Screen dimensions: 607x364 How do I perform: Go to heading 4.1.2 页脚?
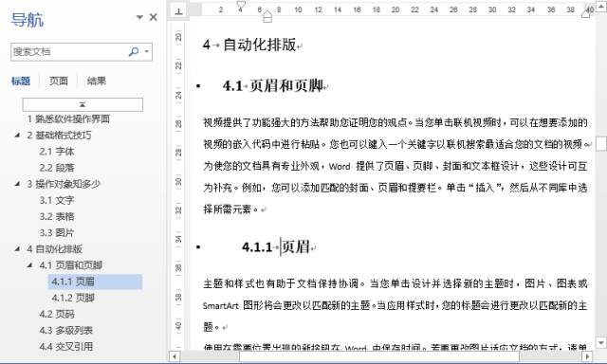coord(73,298)
